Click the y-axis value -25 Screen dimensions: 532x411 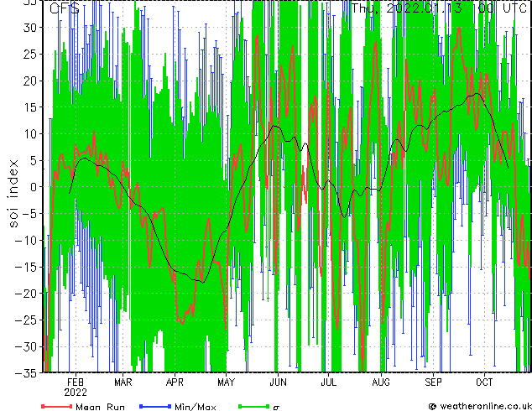(26, 320)
